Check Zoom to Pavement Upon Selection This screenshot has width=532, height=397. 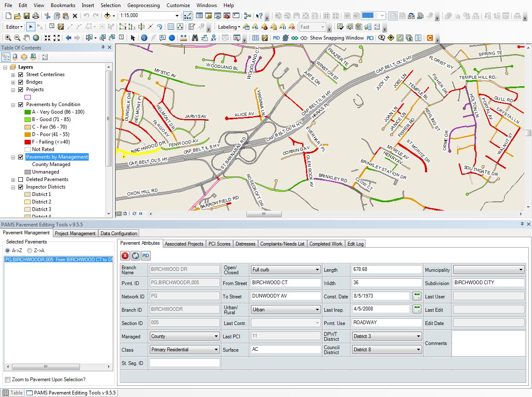tap(8, 380)
